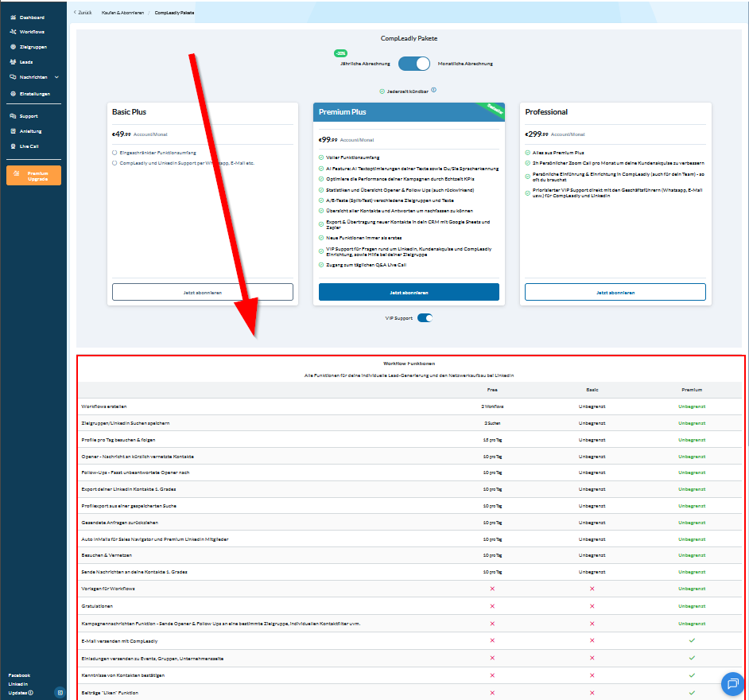Click the Besuchen & Vernetzen row label

107,555
